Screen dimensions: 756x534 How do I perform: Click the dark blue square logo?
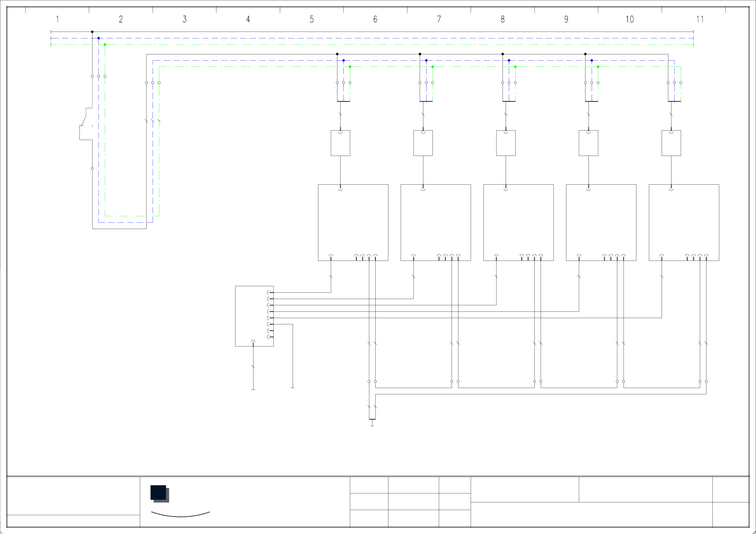point(158,492)
